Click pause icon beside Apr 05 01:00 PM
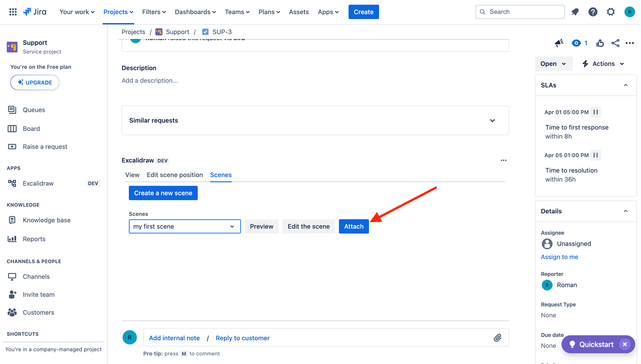 tap(595, 155)
